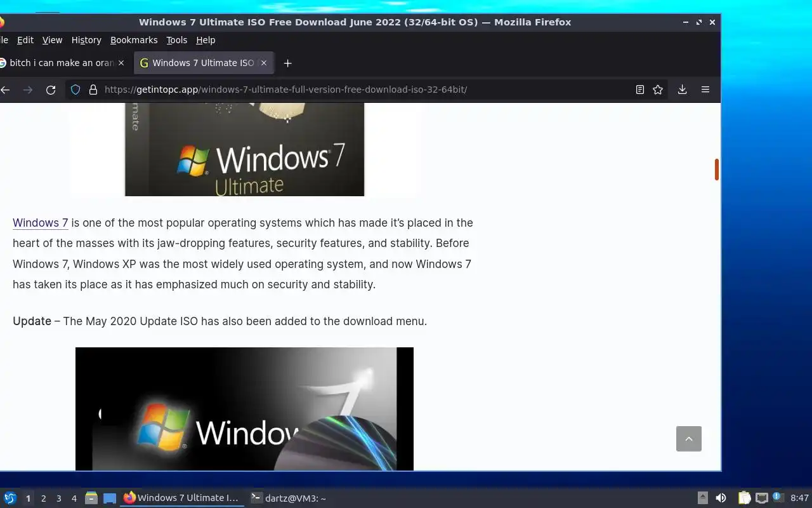The width and height of the screenshot is (812, 508).
Task: Open the Help menu
Action: coord(206,40)
